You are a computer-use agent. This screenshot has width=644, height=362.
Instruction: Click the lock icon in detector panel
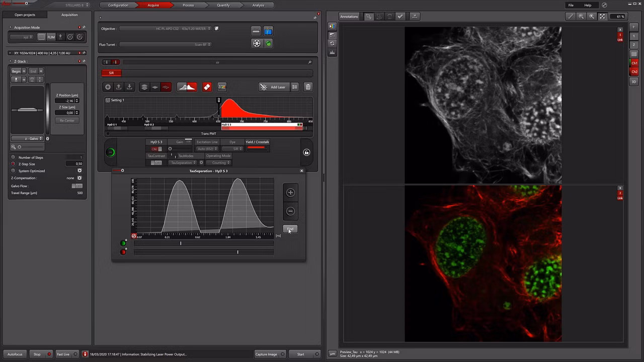[x=306, y=152]
